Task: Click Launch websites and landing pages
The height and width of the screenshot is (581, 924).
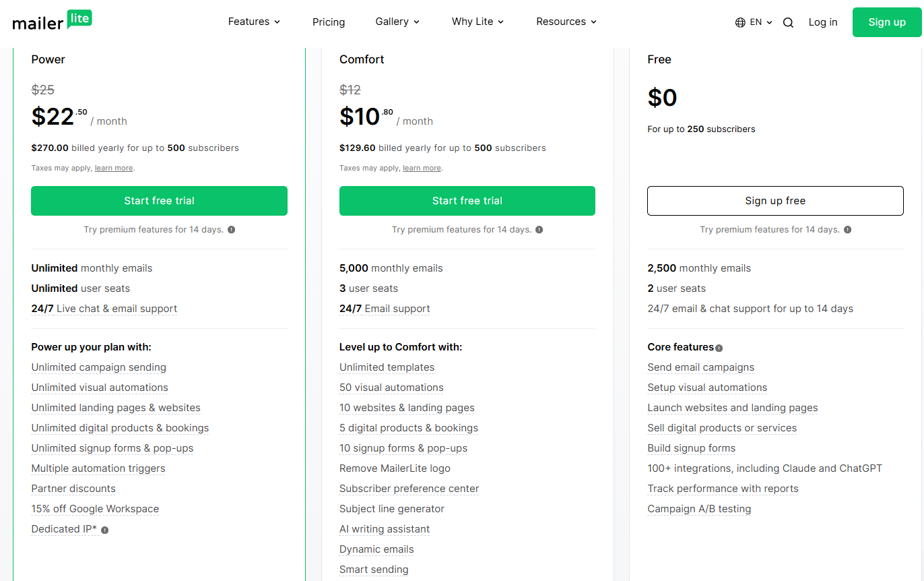Action: [x=733, y=408]
